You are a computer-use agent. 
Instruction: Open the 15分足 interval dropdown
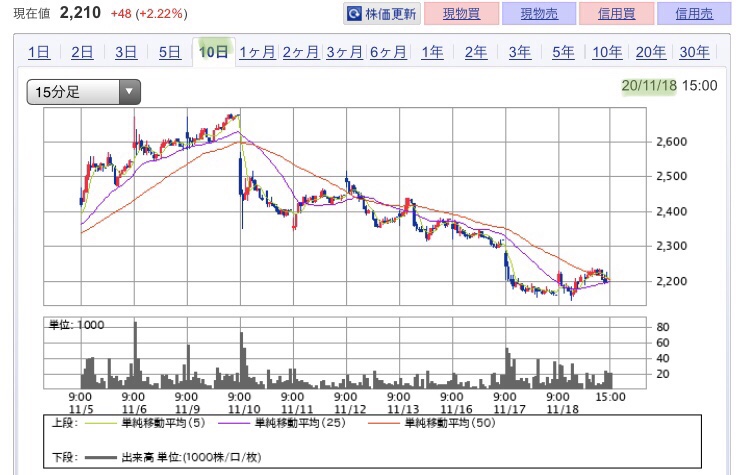(84, 92)
